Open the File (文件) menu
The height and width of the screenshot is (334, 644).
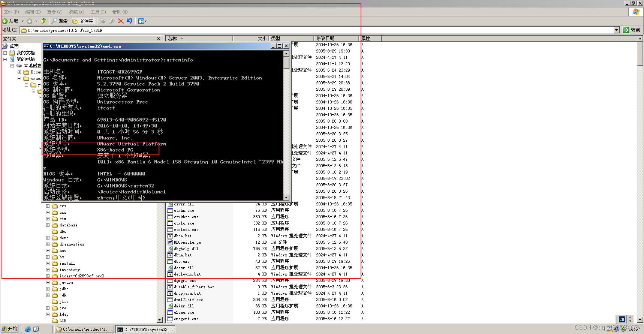11,12
